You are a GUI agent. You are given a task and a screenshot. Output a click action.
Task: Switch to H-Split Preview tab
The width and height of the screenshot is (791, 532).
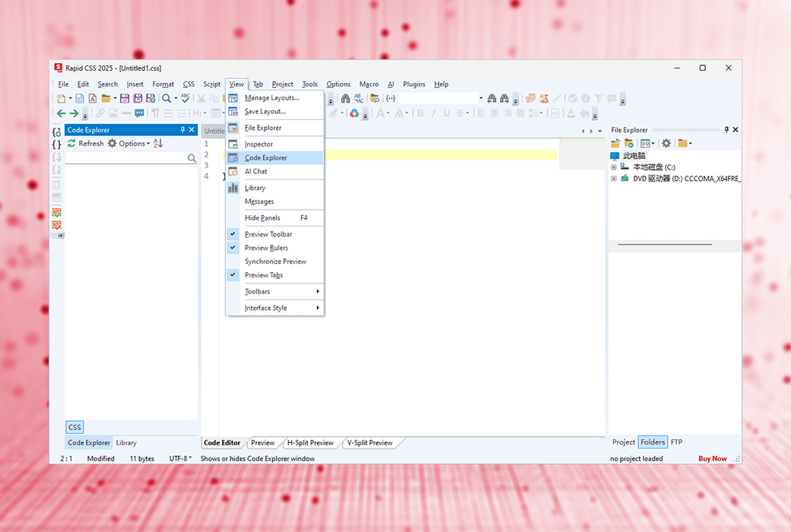[x=310, y=443]
